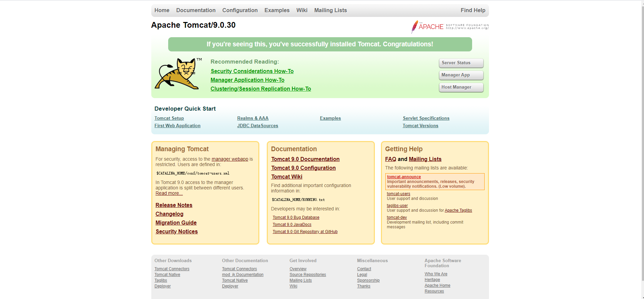Open the Contact link under Miscellaneous
Viewport: 644px width, 299px height.
click(x=364, y=269)
